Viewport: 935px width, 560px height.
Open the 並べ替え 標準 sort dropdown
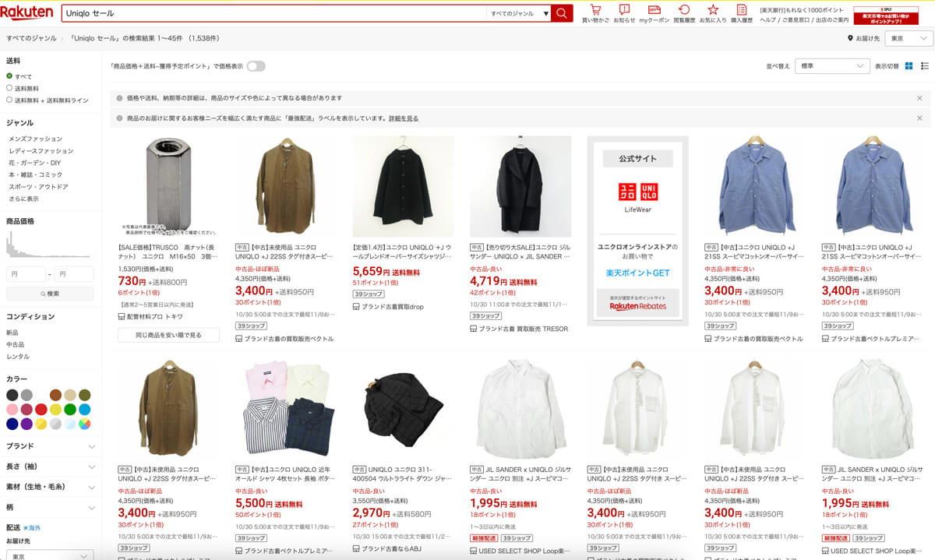(833, 66)
